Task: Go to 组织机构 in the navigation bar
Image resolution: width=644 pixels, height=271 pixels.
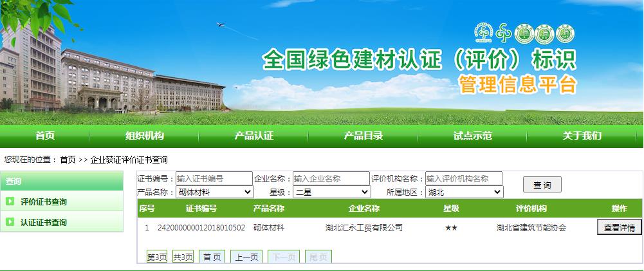Action: [x=145, y=136]
